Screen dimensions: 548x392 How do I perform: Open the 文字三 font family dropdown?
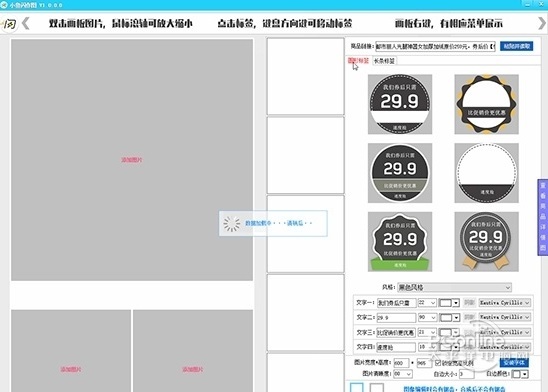click(505, 332)
